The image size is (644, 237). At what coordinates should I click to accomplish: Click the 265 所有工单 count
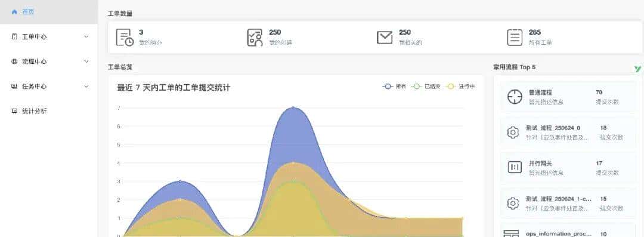coord(535,32)
